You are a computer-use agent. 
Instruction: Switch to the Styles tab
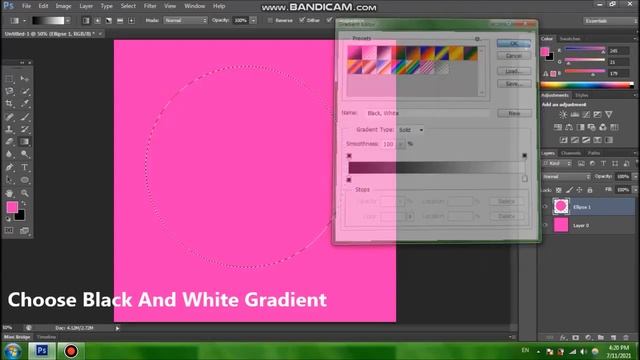tap(581, 95)
